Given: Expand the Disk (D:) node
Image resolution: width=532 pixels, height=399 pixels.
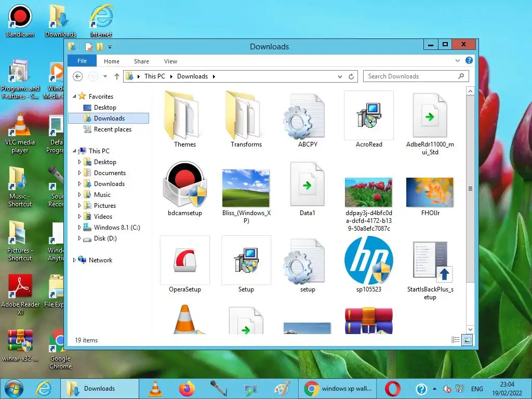Looking at the screenshot, I should (79, 238).
